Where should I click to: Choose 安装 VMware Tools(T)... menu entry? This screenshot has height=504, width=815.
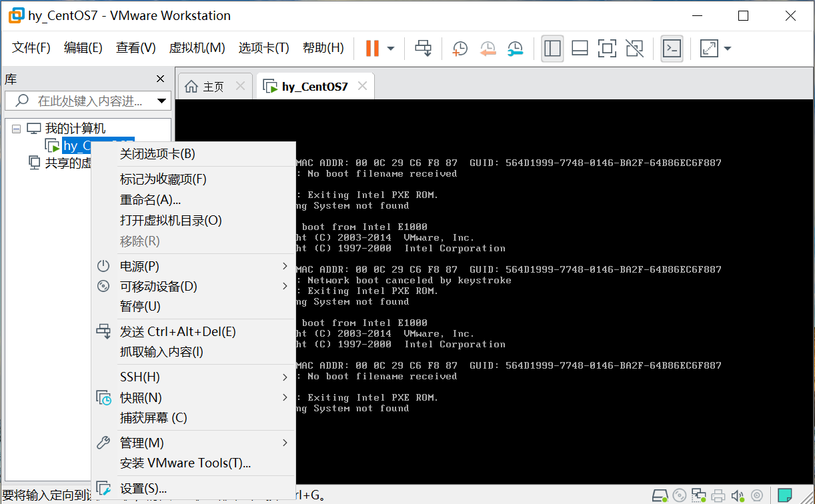point(193,463)
